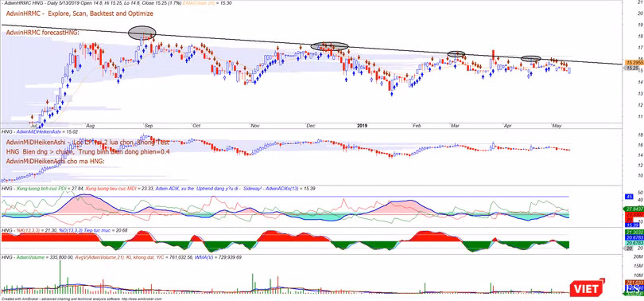Click the green 27.8437 PDI value tag
This screenshot has height=301, width=644.
(633, 209)
